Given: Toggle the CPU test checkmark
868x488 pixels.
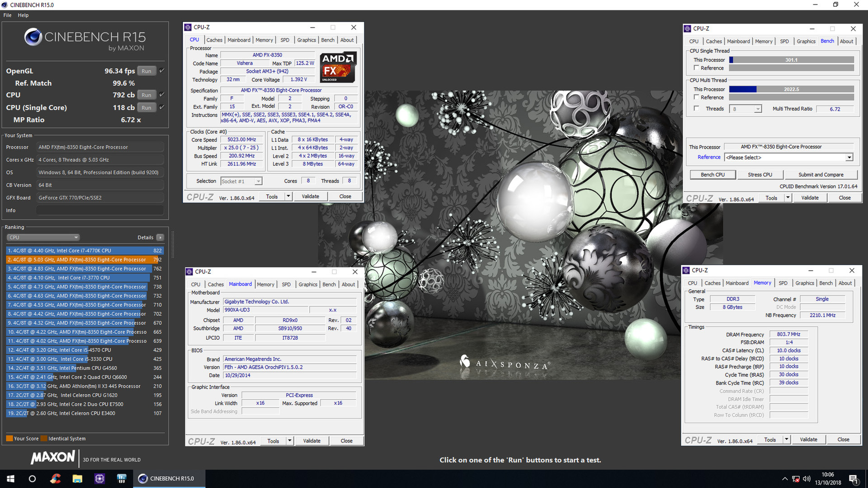Looking at the screenshot, I should click(x=161, y=94).
